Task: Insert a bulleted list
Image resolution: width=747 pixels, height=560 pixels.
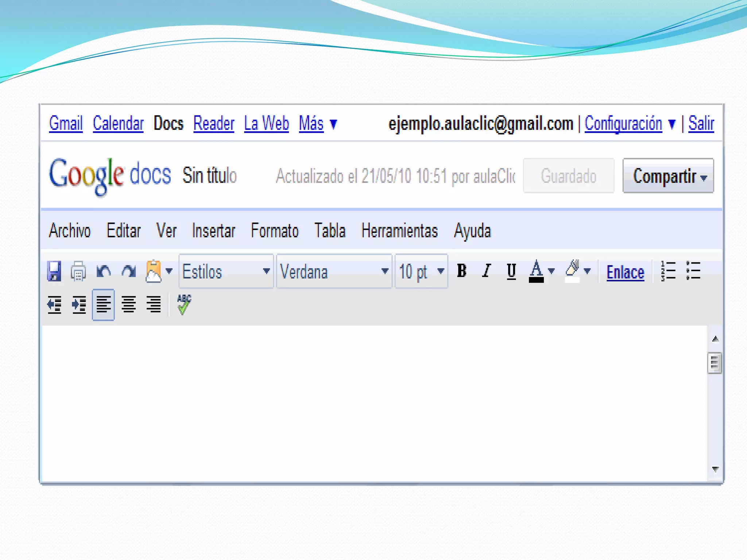Action: [693, 271]
